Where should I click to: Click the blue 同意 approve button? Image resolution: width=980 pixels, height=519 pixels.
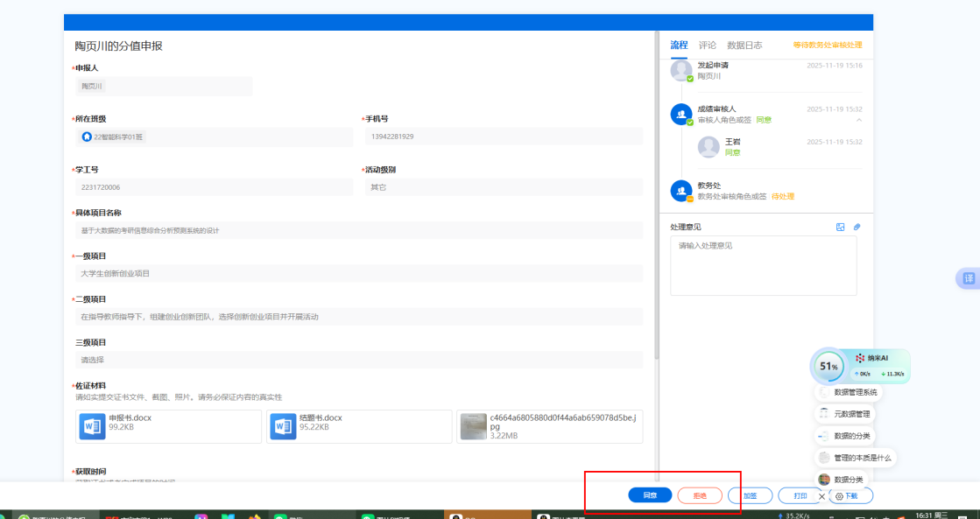pos(650,495)
